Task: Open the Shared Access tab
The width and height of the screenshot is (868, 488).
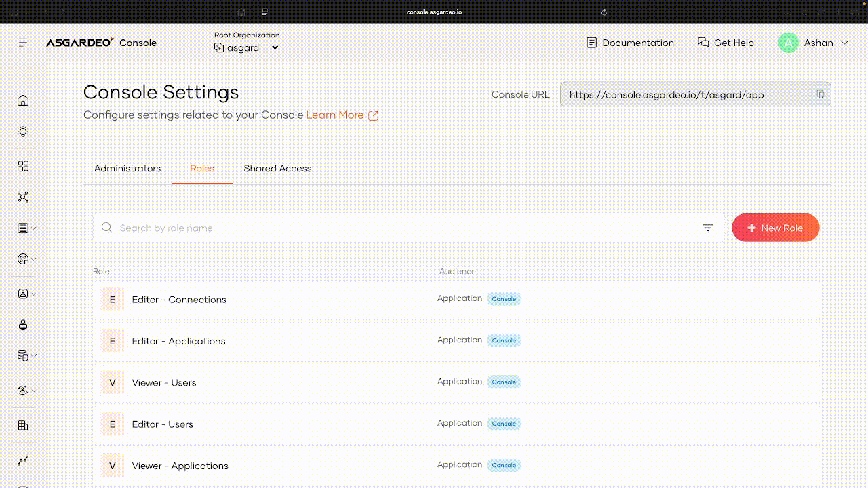Action: pos(277,168)
